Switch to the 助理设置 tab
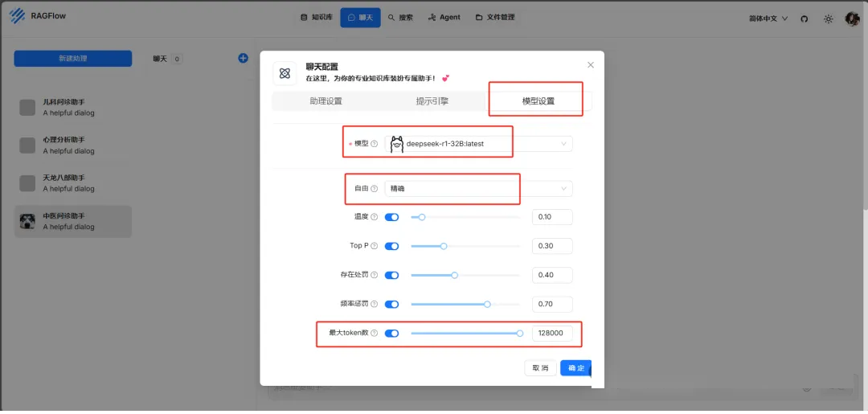The width and height of the screenshot is (868, 414). coord(325,101)
